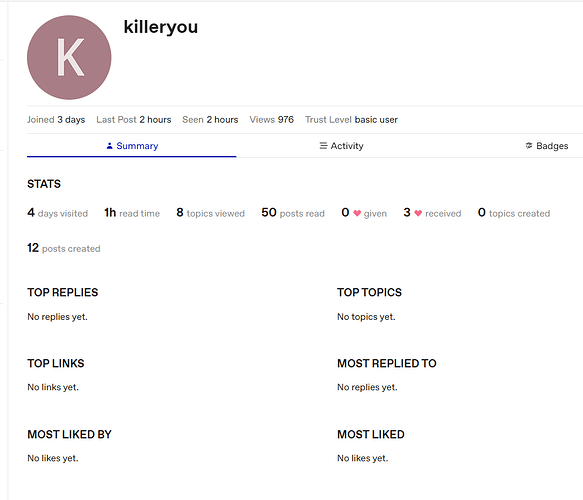This screenshot has height=500, width=583.
Task: Click the 0 likes given stat
Action: [x=364, y=213]
